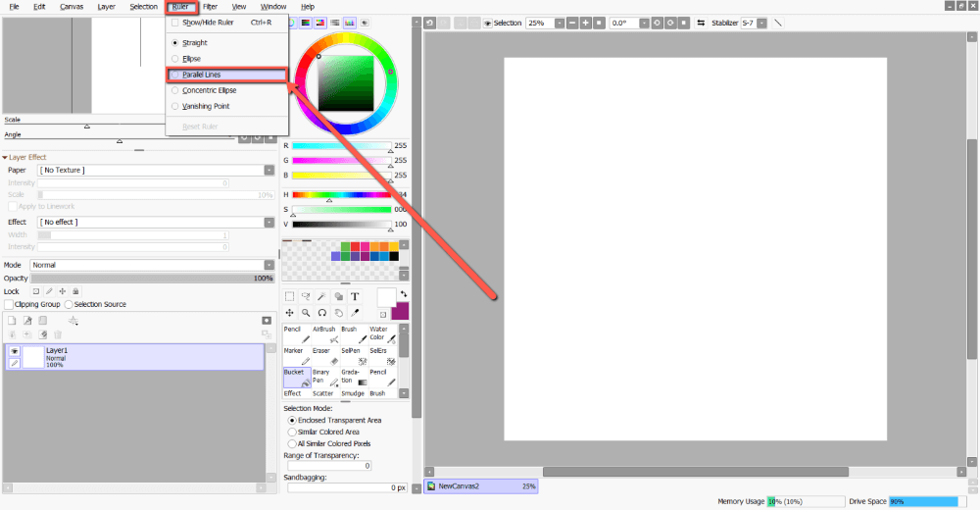
Task: Click the Hue slider bar
Action: [x=342, y=194]
